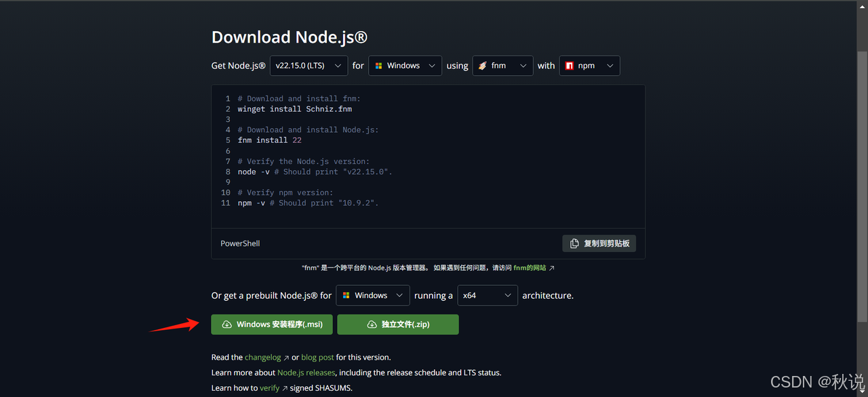Open the blog post link
Viewport: 868px width, 397px height.
317,357
